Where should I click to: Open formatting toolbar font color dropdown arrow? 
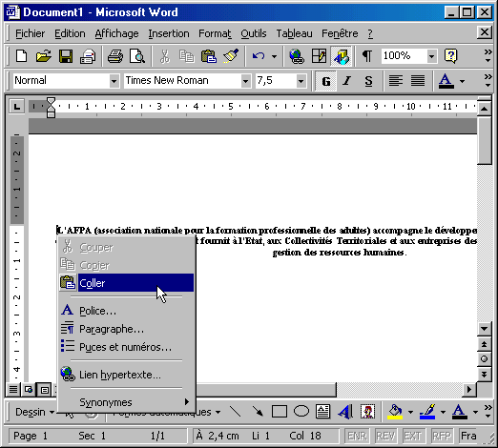462,81
